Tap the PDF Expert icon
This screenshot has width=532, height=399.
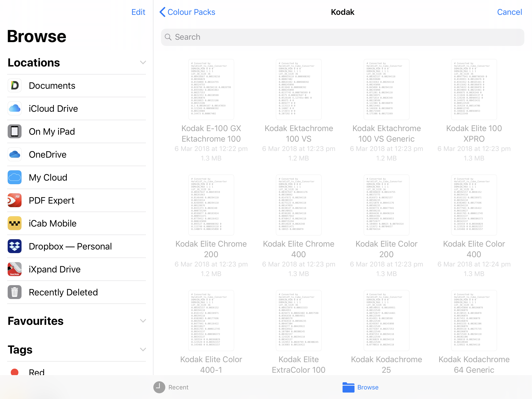pyautogui.click(x=15, y=200)
